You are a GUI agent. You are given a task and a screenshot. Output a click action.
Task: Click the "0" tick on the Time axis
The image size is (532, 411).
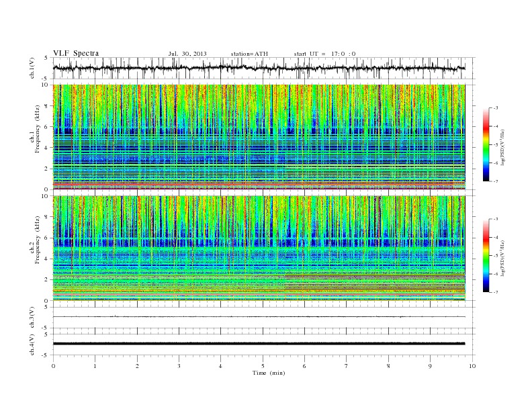[53, 366]
